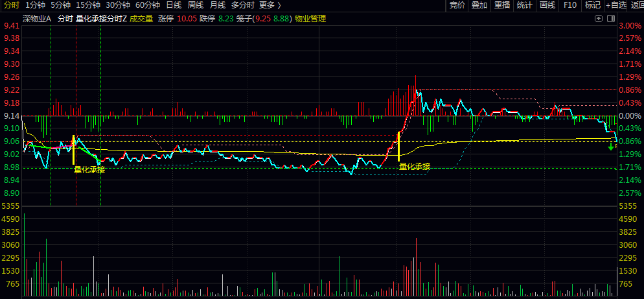Add stock via +自选 button
The image size is (644, 299).
tap(616, 5)
